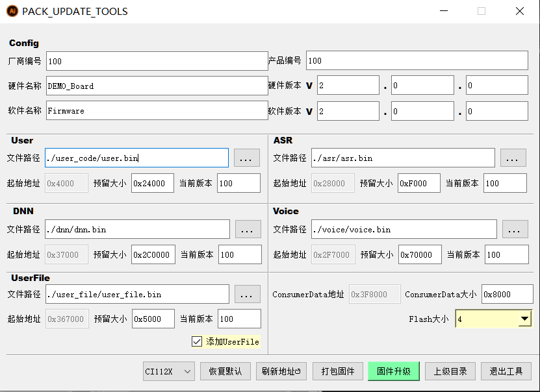Click the ConsumerData大小 field 0x8000

tap(508, 294)
